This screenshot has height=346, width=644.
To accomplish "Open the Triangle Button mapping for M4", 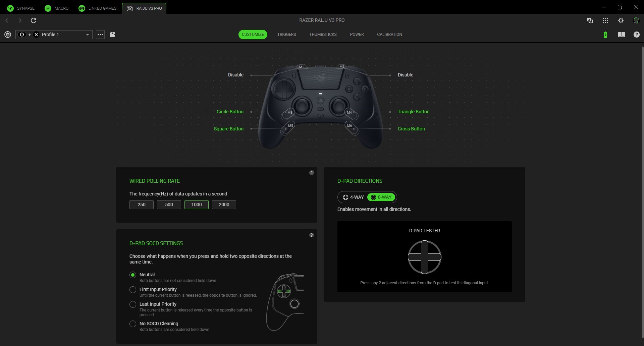I will pyautogui.click(x=413, y=112).
